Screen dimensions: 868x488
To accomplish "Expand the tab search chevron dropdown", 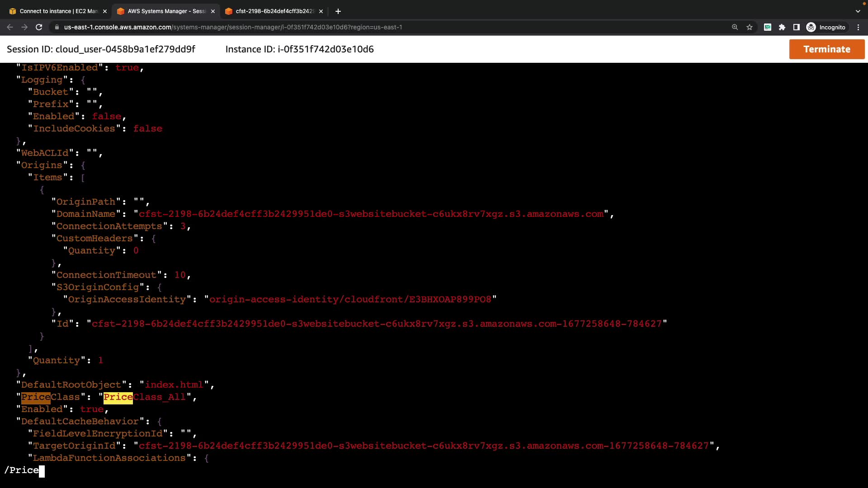I will [x=858, y=11].
